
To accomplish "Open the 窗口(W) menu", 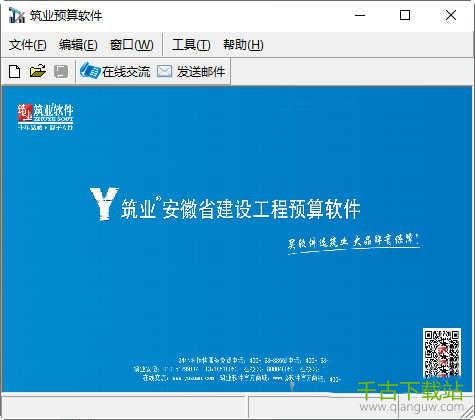I will click(131, 45).
